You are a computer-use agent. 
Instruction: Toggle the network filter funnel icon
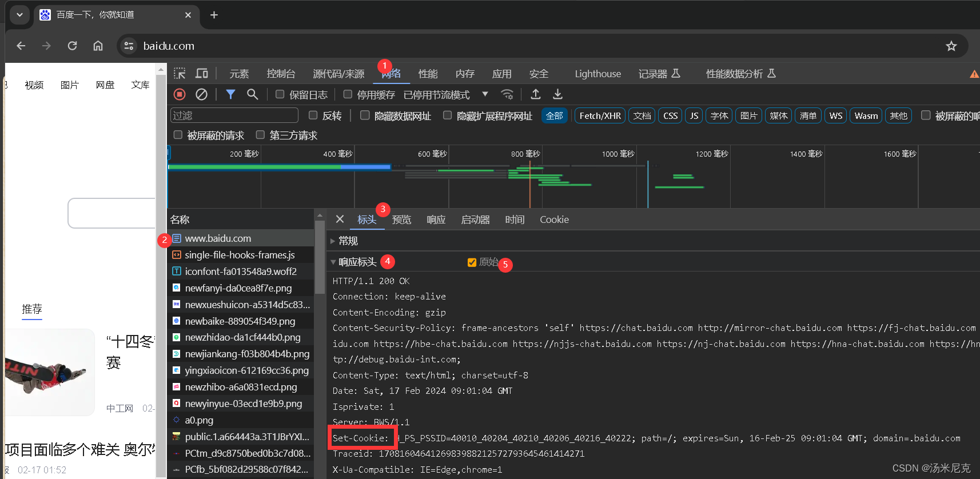pos(230,94)
